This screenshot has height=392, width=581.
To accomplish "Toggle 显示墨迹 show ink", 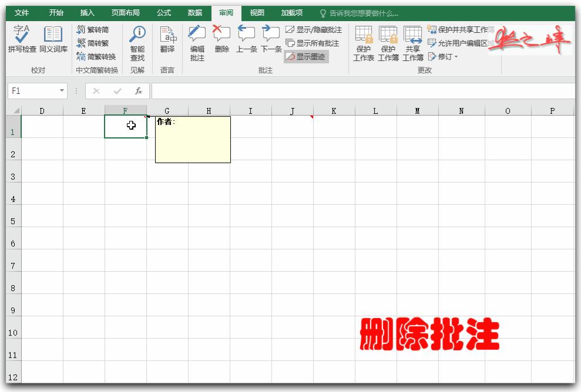I will (x=310, y=56).
